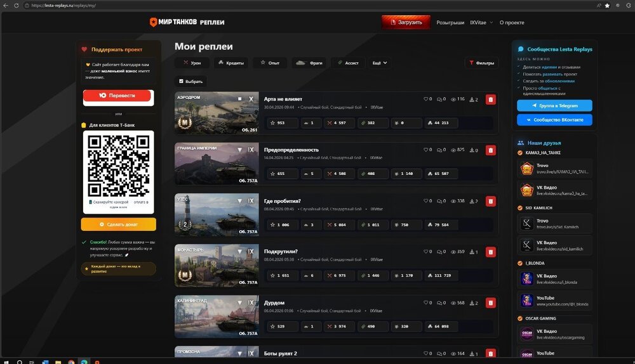Click the browser address bar URL
The width and height of the screenshot is (635, 364).
coord(63,5)
